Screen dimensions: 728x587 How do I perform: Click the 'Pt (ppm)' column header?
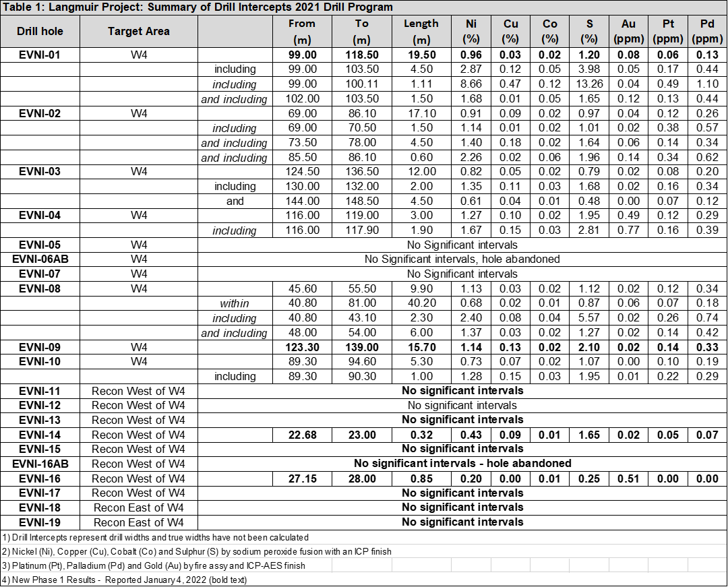(x=667, y=31)
